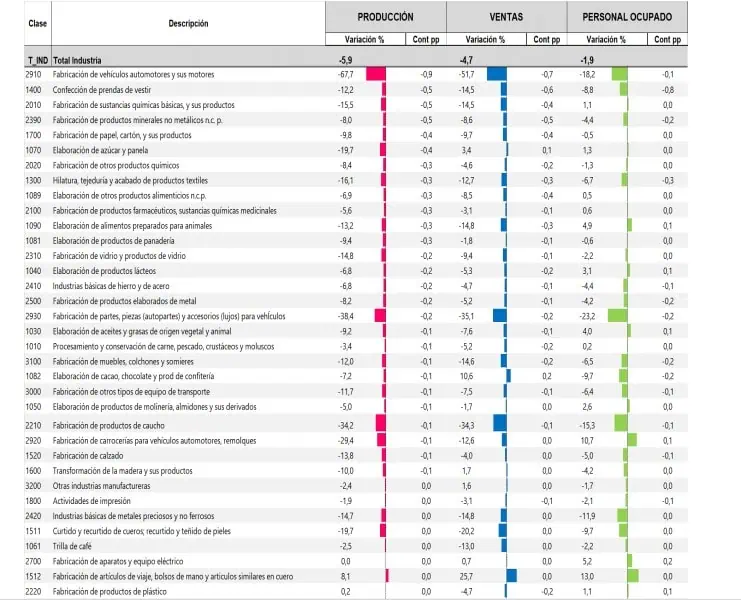Click total production variation value -5,9
Image resolution: width=741 pixels, height=600 pixels.
pos(345,60)
